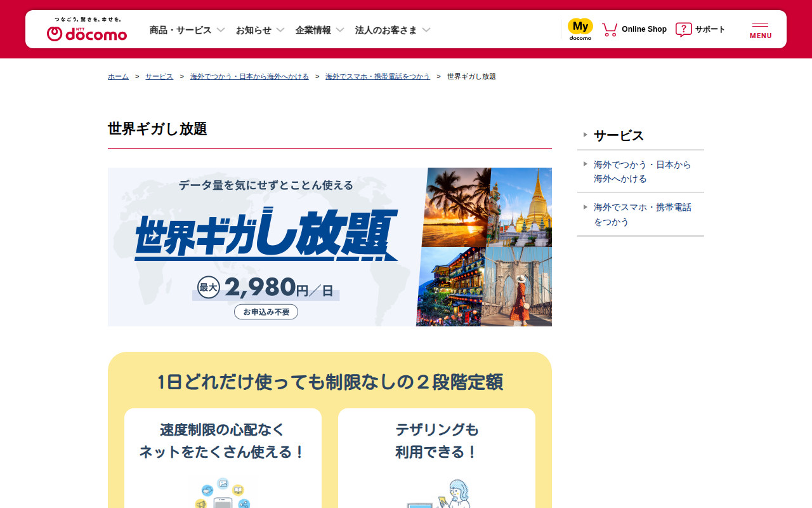Open My docomo icon

pos(580,29)
